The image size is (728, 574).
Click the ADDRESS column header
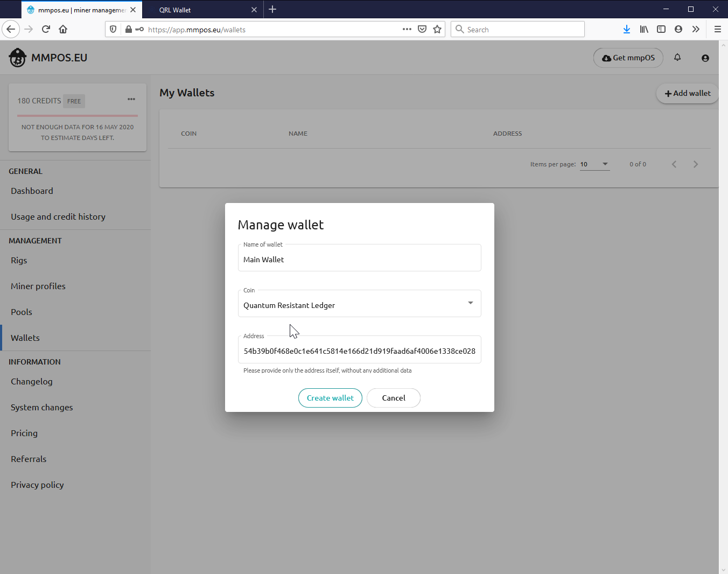click(507, 134)
